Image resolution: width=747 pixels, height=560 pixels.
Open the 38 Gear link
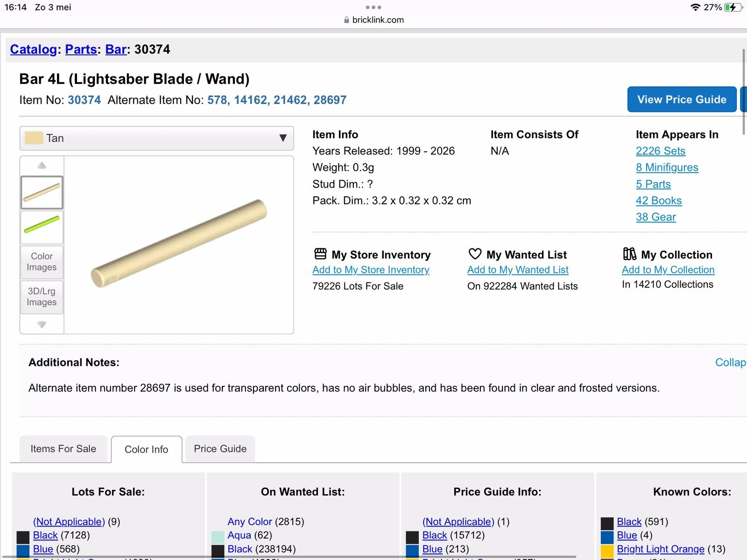656,217
